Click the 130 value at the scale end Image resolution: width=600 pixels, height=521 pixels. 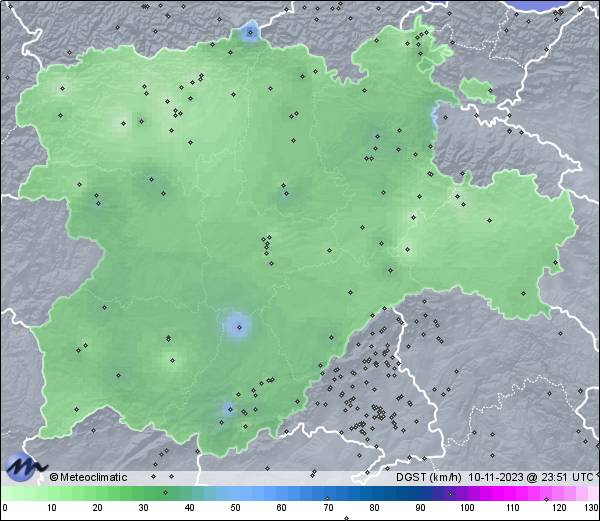coord(591,508)
